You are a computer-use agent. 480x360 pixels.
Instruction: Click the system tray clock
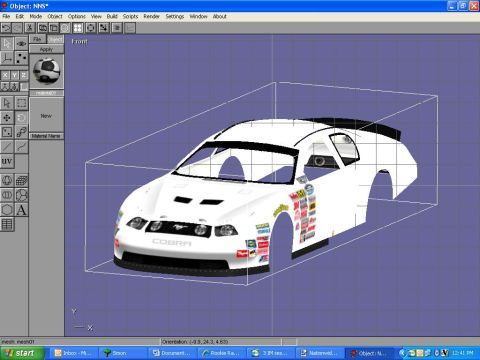[x=463, y=353]
